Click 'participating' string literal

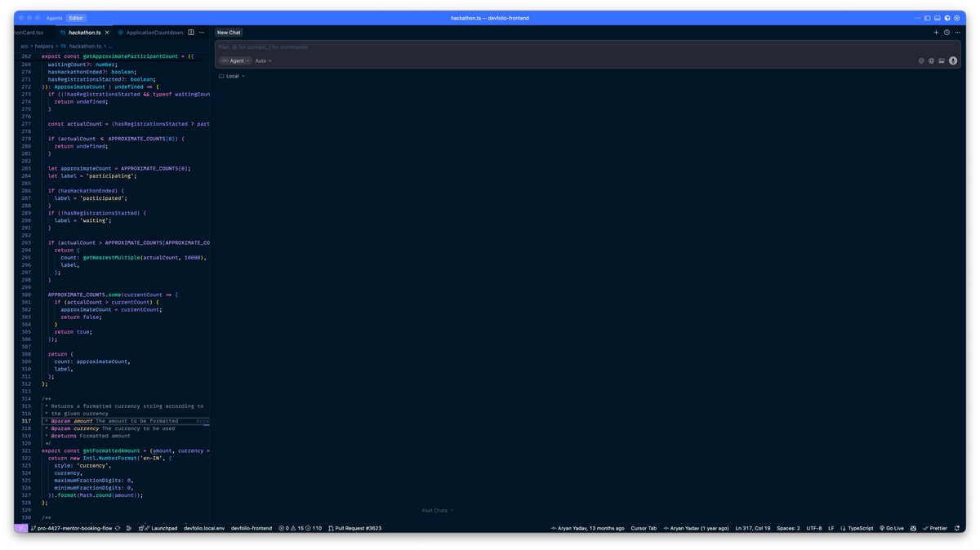[109, 175]
